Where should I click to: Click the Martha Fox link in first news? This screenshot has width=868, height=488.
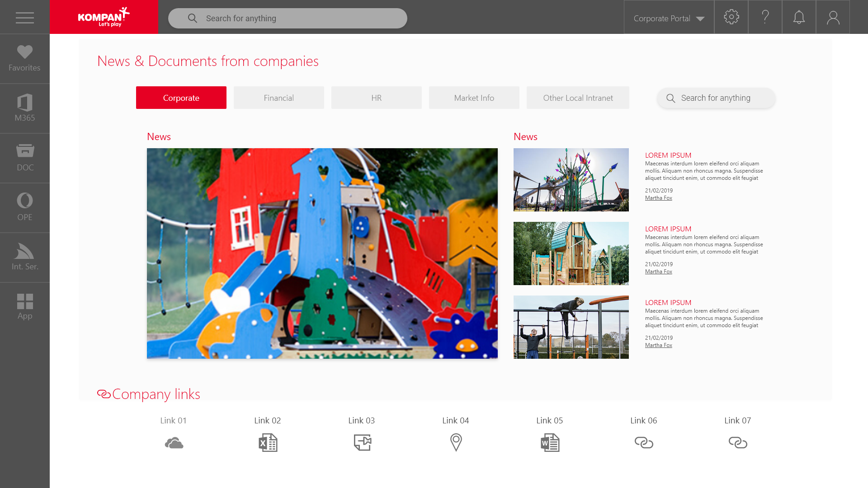click(658, 198)
